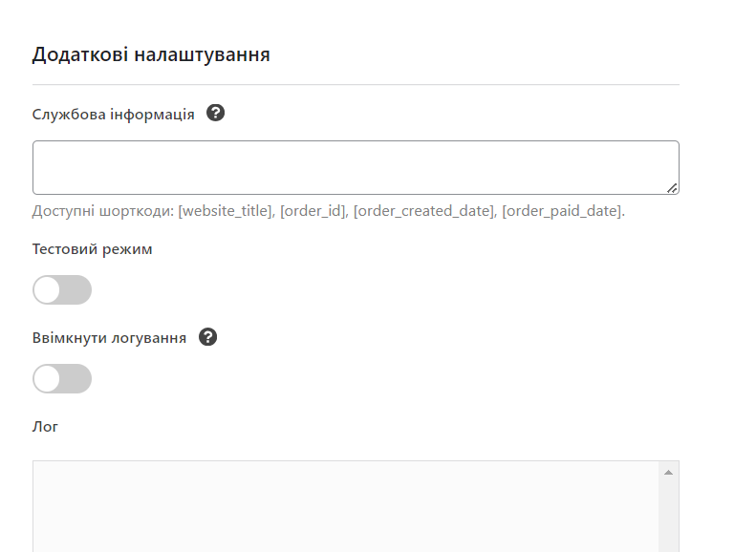This screenshot has width=756, height=552.
Task: Click the Тестовий режим label
Action: click(92, 249)
